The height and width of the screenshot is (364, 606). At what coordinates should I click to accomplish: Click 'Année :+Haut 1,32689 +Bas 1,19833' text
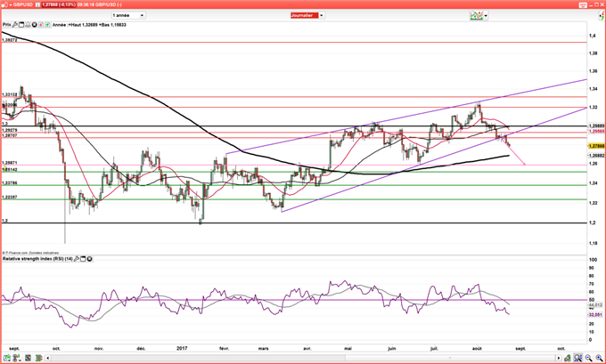(x=89, y=25)
